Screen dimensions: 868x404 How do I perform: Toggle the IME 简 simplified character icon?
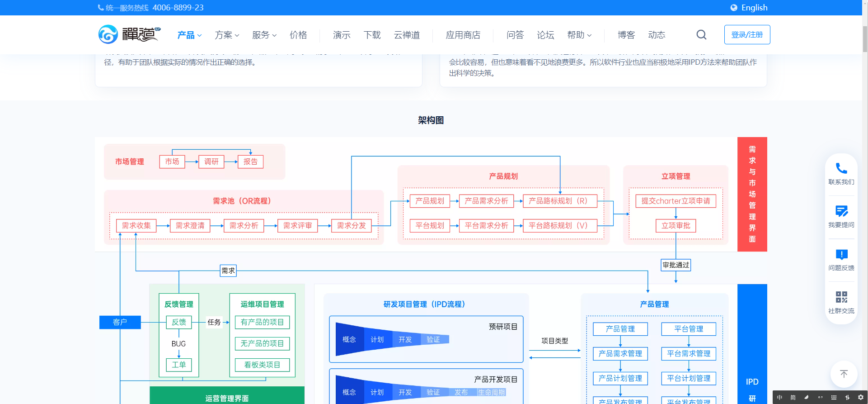(x=793, y=397)
